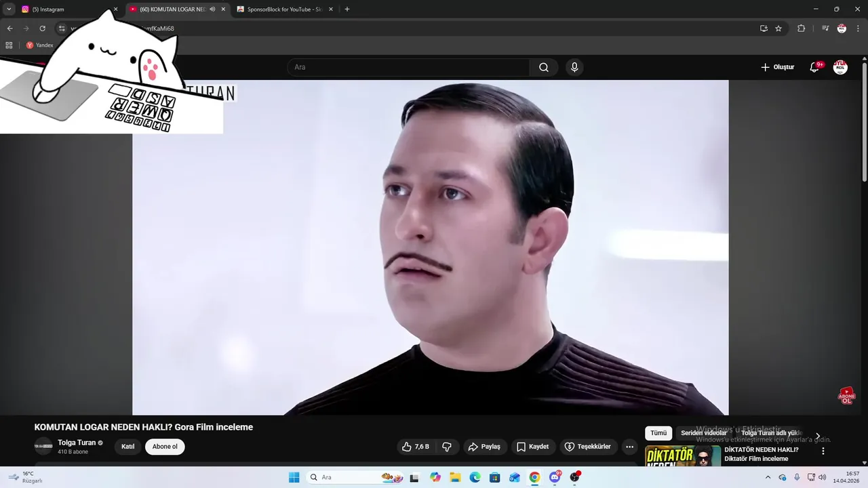
Task: Open Task View on the taskbar
Action: click(414, 477)
